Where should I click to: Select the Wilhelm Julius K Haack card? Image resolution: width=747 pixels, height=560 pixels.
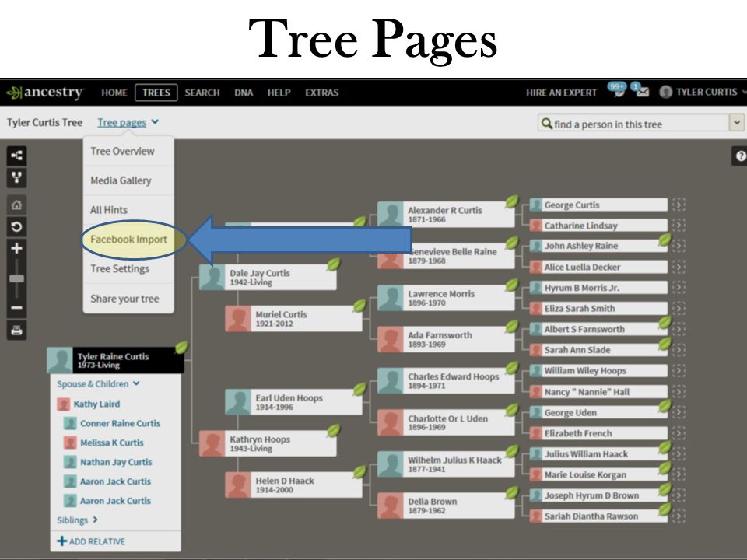[x=446, y=464]
